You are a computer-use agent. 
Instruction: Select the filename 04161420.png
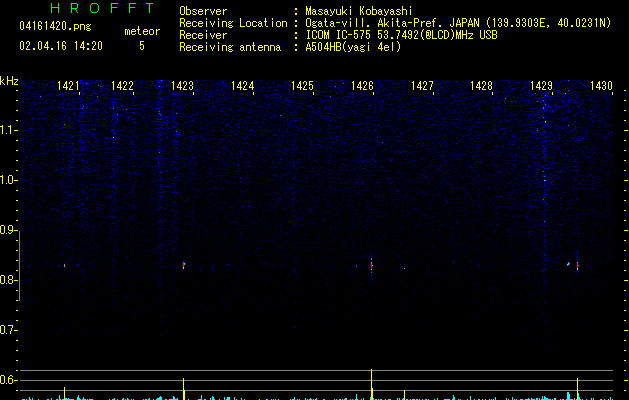coord(55,27)
